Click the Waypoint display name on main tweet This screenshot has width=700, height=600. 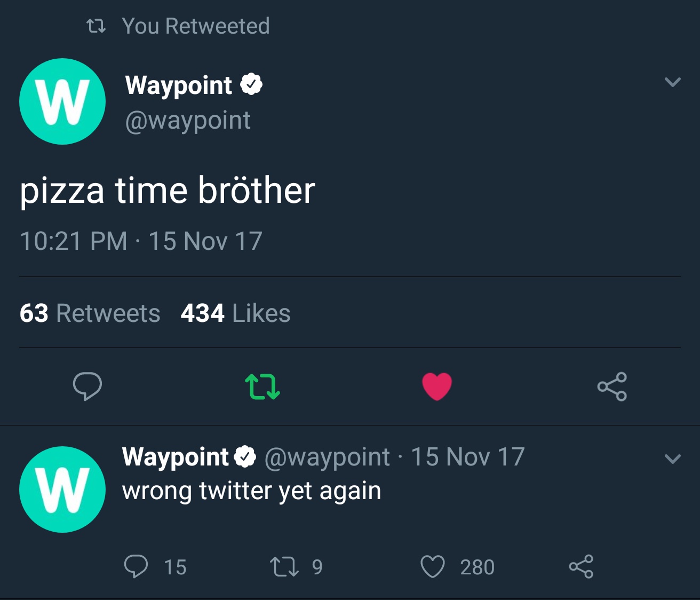pyautogui.click(x=178, y=85)
